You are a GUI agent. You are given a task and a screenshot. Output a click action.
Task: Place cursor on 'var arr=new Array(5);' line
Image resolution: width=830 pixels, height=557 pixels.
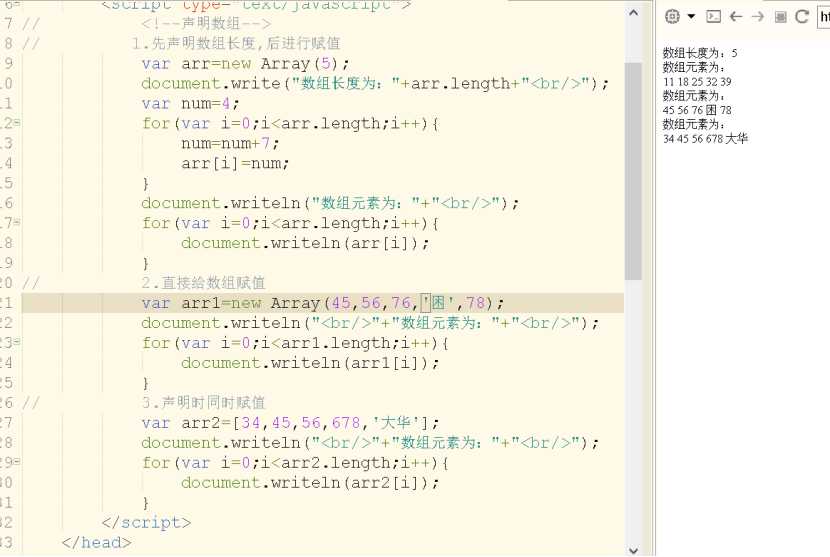tap(245, 64)
